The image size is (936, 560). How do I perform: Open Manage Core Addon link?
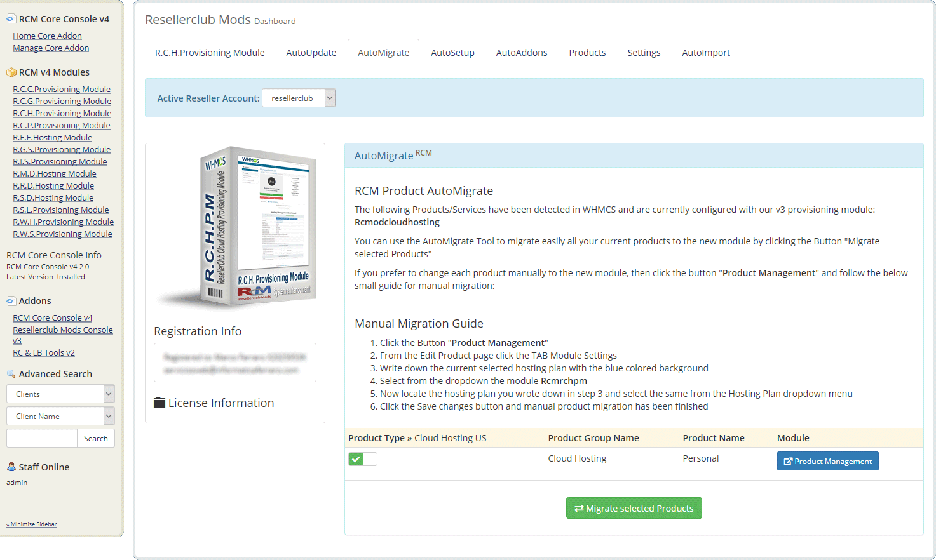(51, 48)
